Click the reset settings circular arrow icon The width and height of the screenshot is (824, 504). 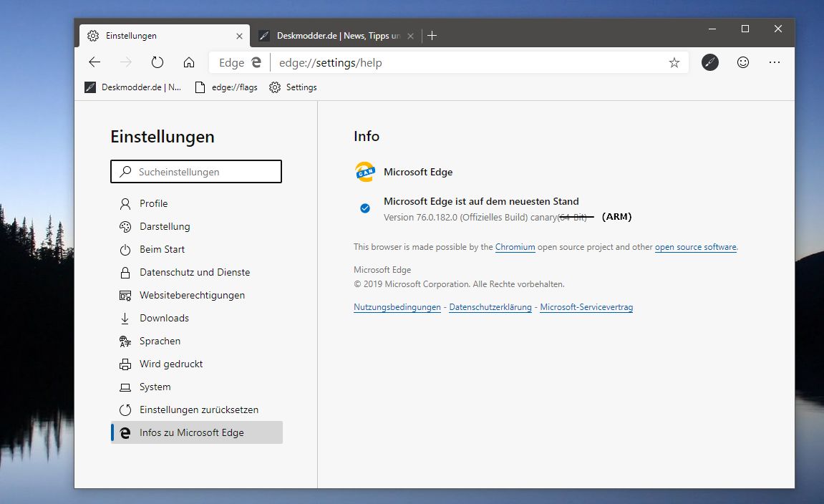coord(125,410)
